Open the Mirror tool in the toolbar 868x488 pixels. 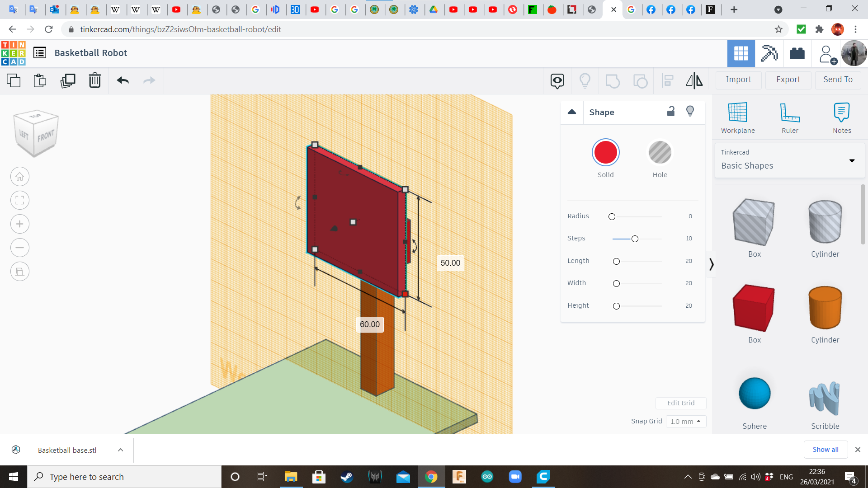coord(694,80)
